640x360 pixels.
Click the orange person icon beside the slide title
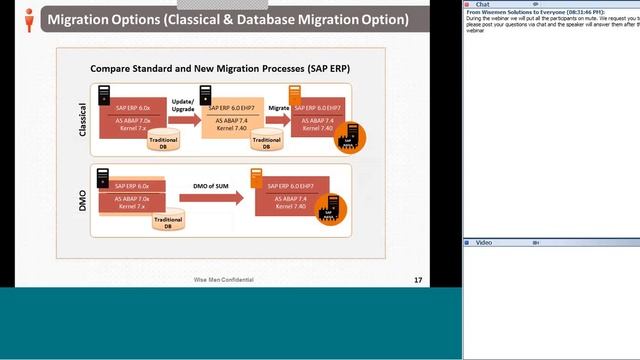point(29,20)
